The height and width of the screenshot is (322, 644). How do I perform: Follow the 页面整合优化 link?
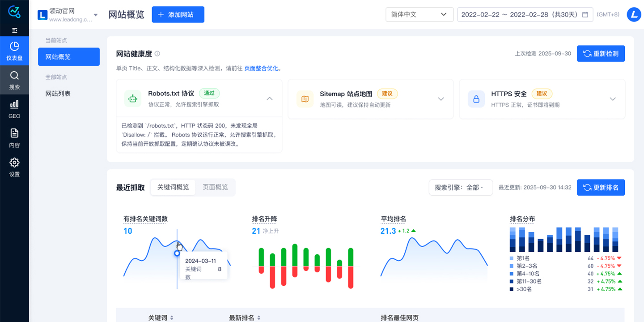[261, 69]
